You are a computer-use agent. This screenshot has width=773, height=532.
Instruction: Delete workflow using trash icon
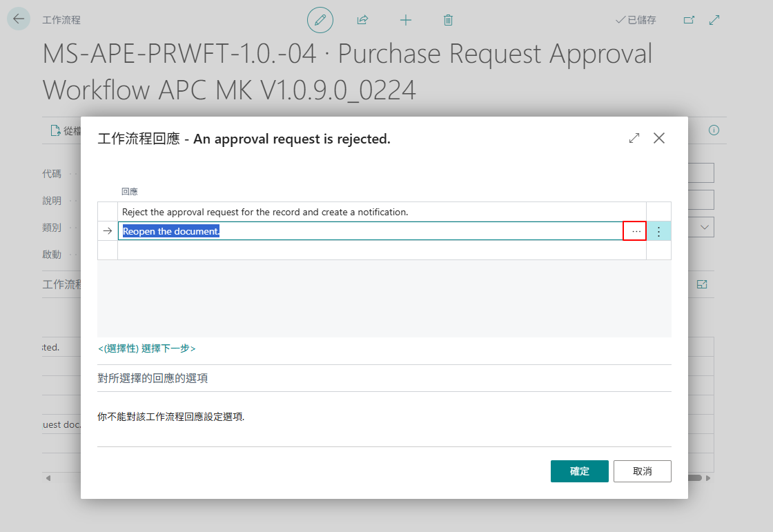[448, 20]
